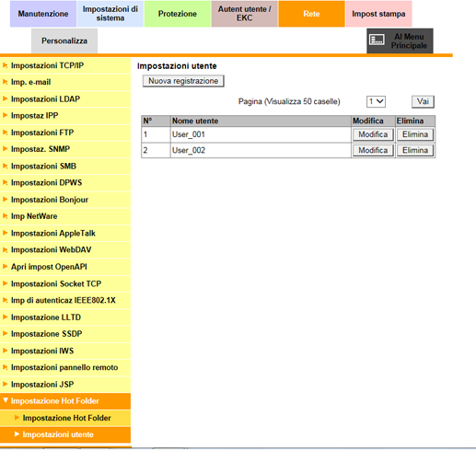The image size is (476, 450).
Task: Switch to the Manutenzione tab
Action: pyautogui.click(x=43, y=14)
